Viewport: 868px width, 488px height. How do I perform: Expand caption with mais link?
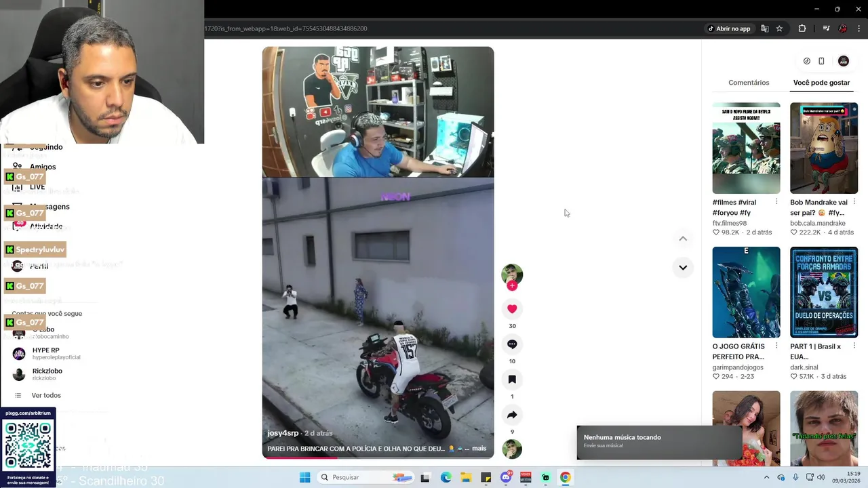click(479, 449)
